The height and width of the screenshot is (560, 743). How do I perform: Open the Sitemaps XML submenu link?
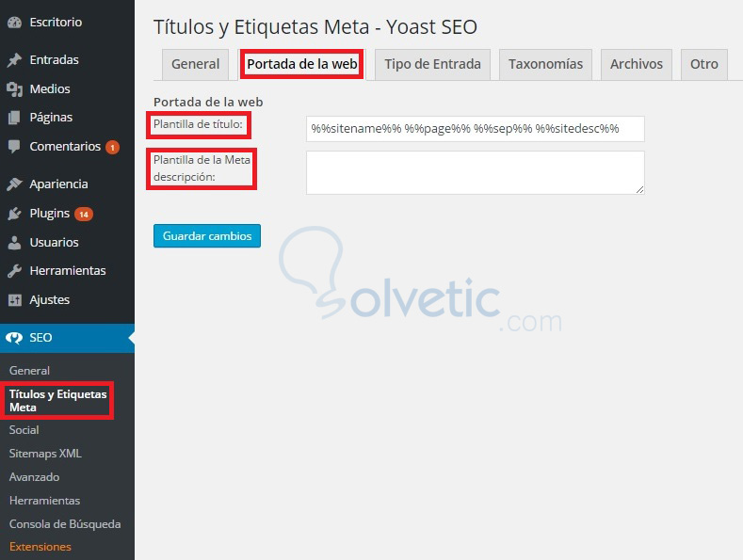[x=45, y=454]
